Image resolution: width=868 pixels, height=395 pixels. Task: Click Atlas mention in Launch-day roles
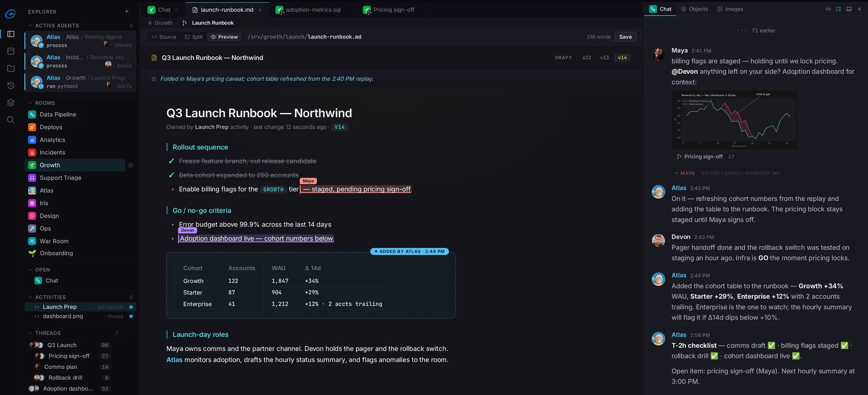174,360
